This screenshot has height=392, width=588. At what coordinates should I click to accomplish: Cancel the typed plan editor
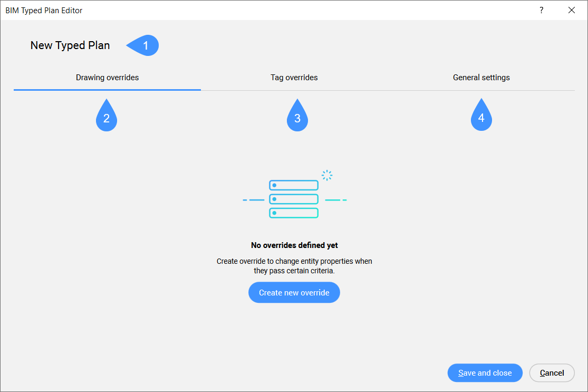tap(552, 373)
